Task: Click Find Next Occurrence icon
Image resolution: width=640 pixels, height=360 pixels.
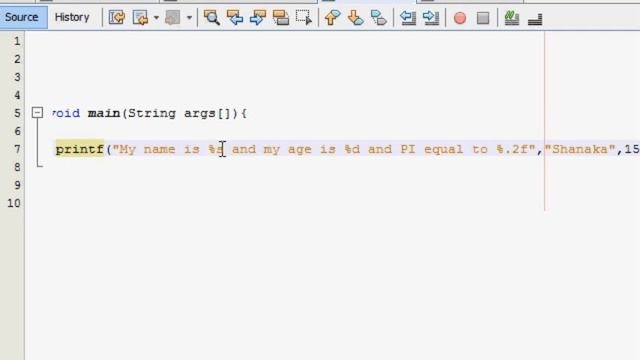Action: [258, 18]
